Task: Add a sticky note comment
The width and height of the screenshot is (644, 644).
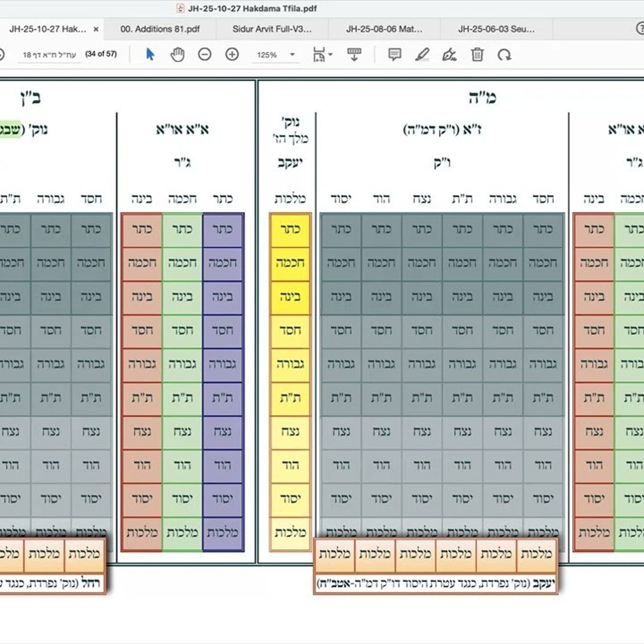Action: 395,55
